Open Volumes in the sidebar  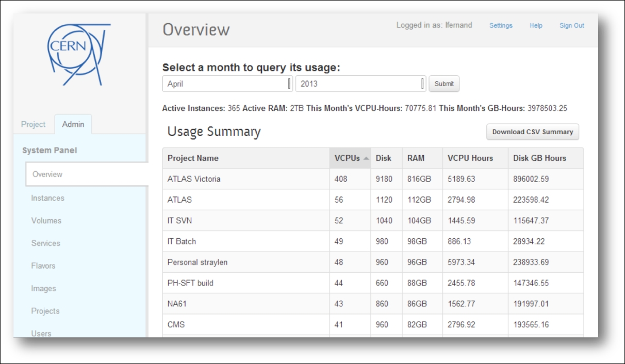click(46, 221)
